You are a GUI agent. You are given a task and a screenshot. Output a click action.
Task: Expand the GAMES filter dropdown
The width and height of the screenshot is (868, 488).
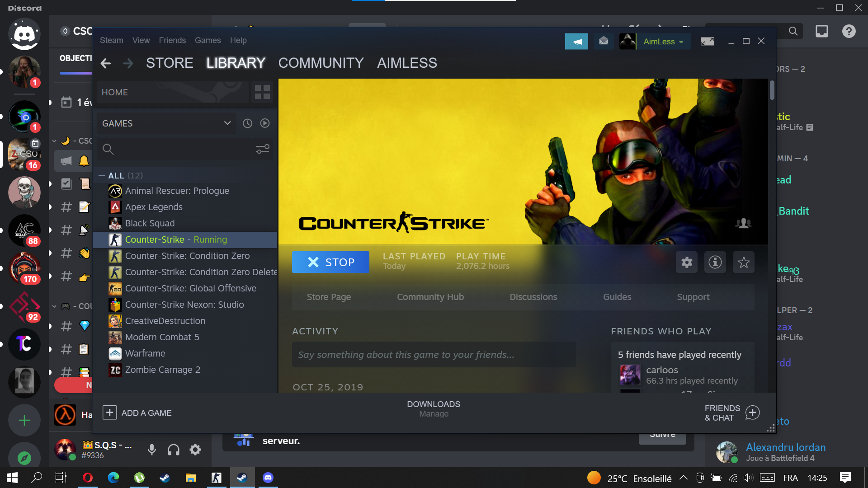coord(227,123)
